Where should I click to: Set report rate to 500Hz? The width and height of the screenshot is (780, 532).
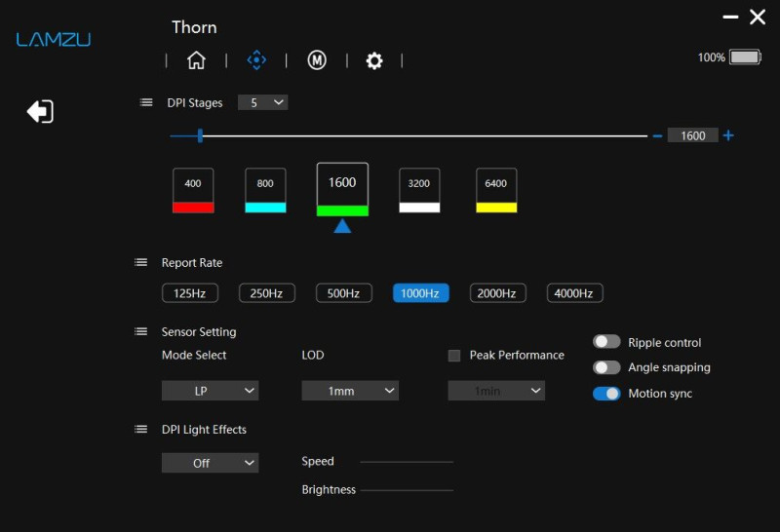344,293
